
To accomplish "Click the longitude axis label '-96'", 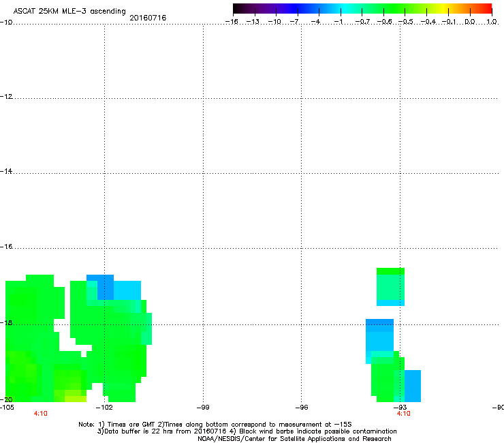I will point(302,408).
